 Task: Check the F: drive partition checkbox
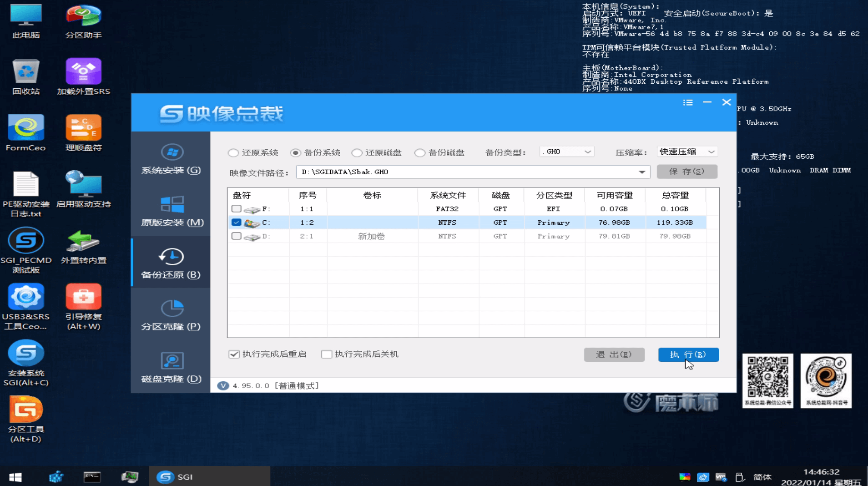[x=236, y=209]
